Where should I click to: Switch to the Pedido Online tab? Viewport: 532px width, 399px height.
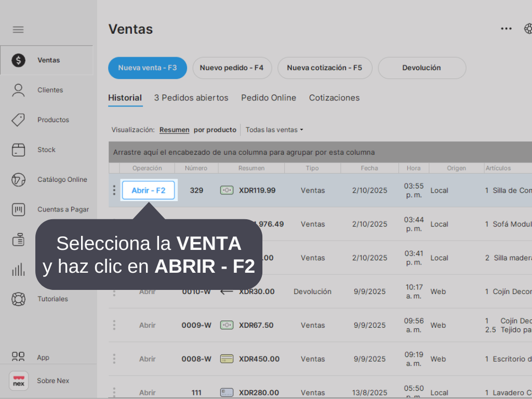[x=269, y=98]
